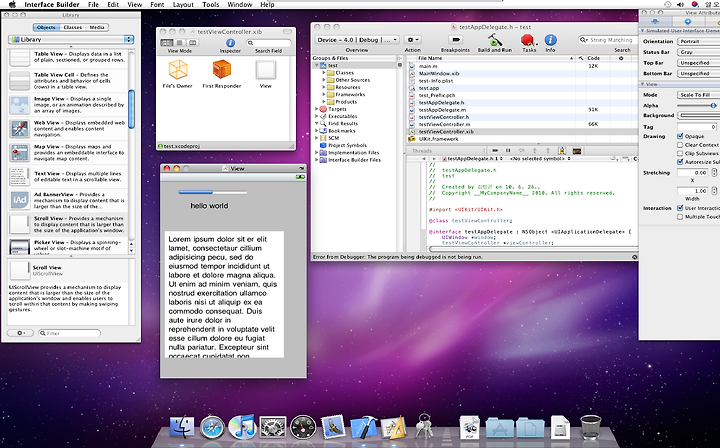
Task: Select Table View Cell in Library list
Action: [x=68, y=81]
